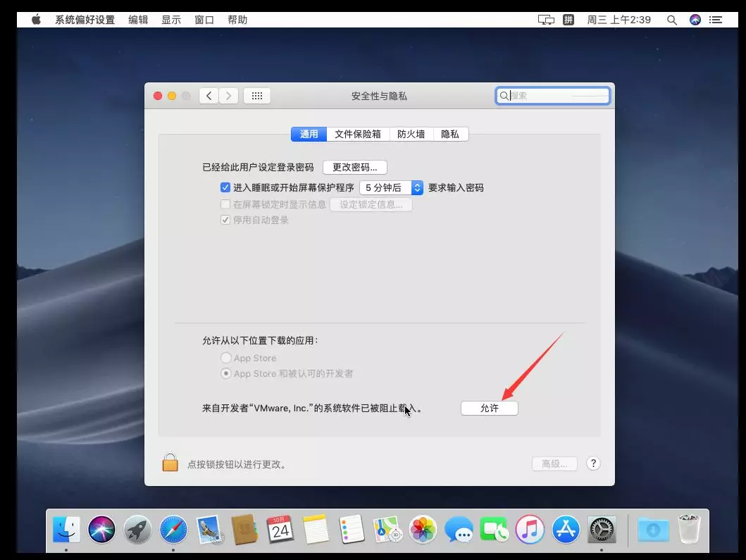Open the input method menu icon

[568, 20]
